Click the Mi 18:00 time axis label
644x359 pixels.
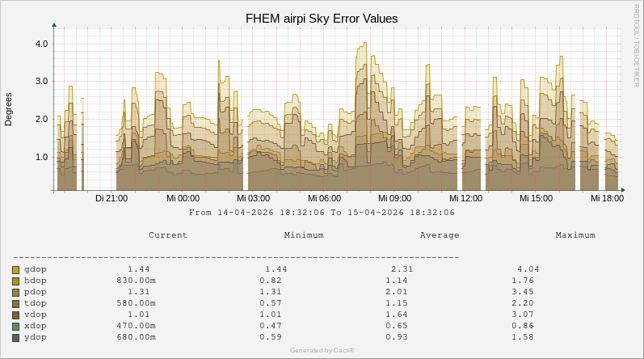pos(606,198)
